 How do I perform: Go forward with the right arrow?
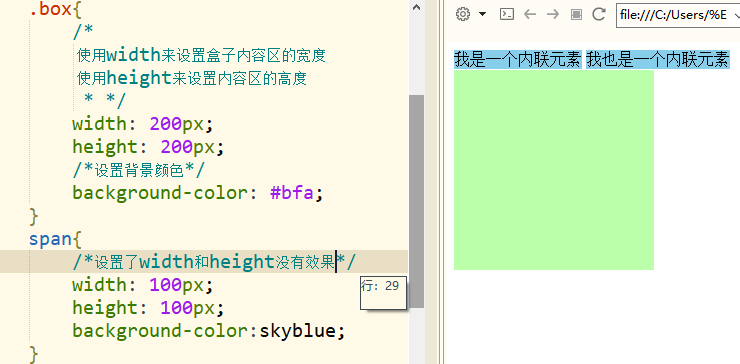click(x=553, y=14)
